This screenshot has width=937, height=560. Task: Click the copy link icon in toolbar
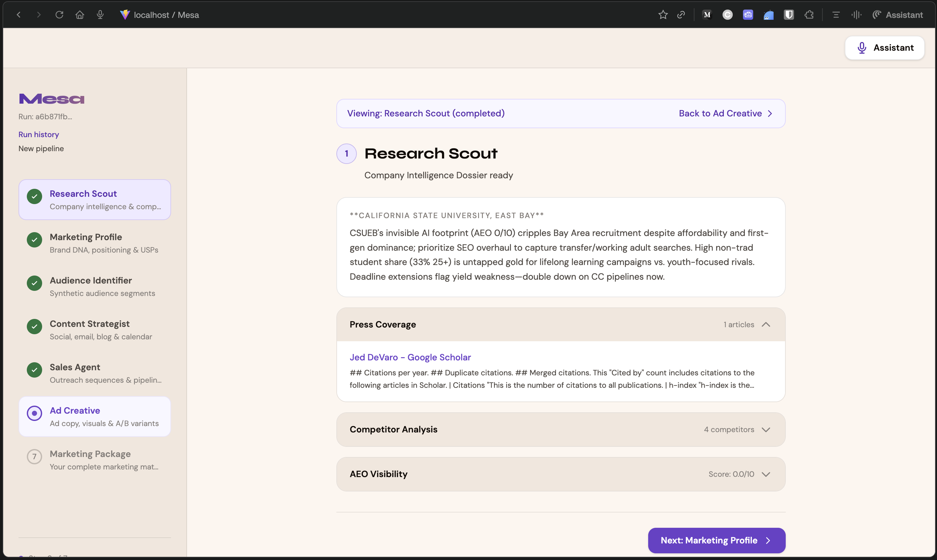click(x=681, y=15)
